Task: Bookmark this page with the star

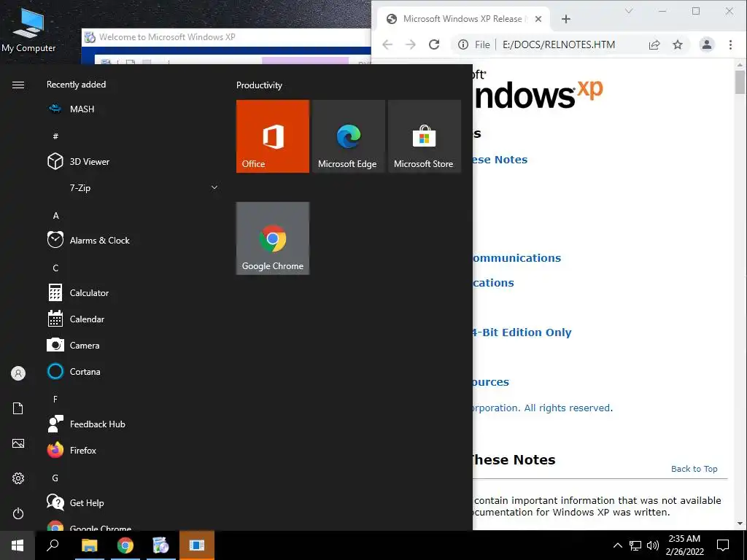Action: [x=678, y=44]
